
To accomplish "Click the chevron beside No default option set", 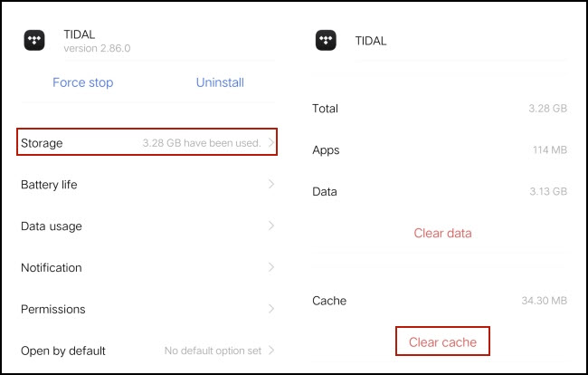I will pyautogui.click(x=271, y=351).
